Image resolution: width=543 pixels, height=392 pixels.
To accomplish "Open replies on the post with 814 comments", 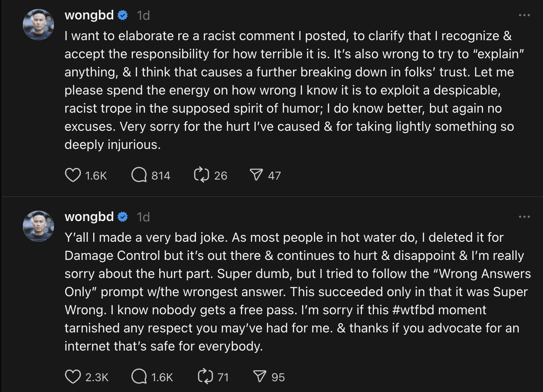I will click(x=139, y=175).
